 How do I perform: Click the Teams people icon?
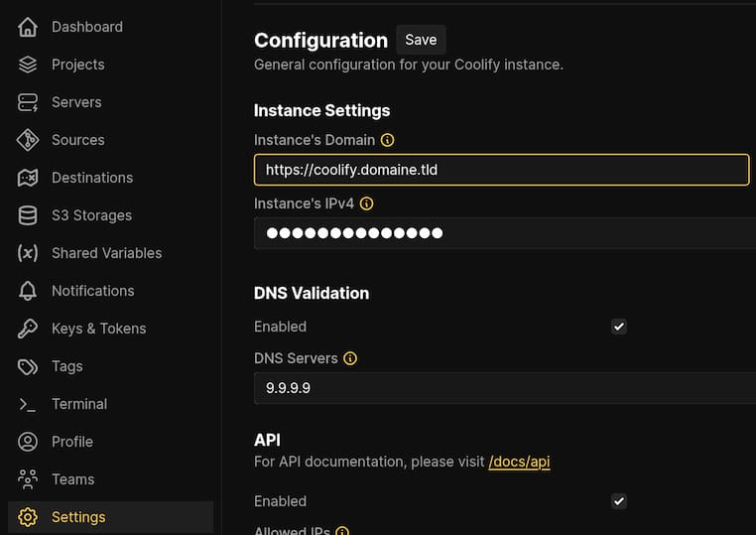click(x=28, y=479)
